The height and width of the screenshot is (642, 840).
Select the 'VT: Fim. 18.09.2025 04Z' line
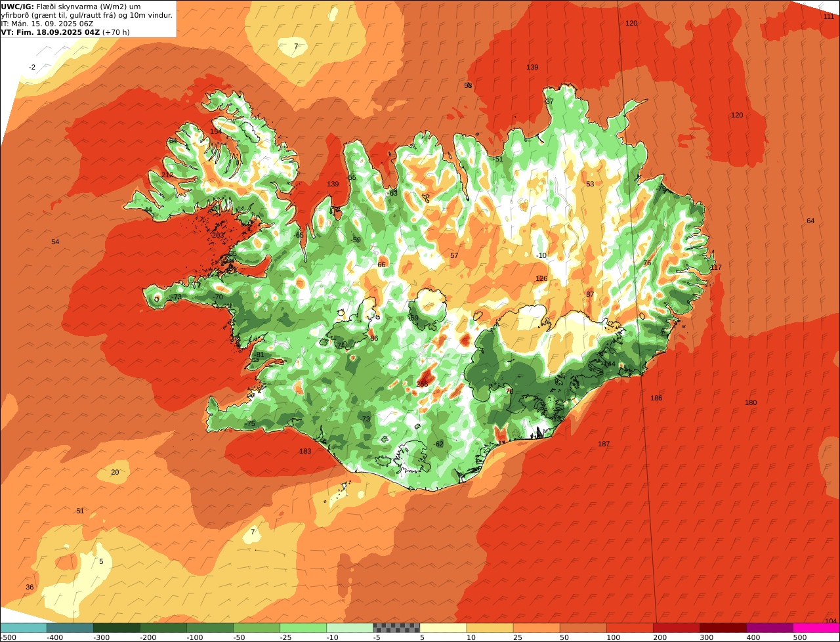click(x=66, y=32)
